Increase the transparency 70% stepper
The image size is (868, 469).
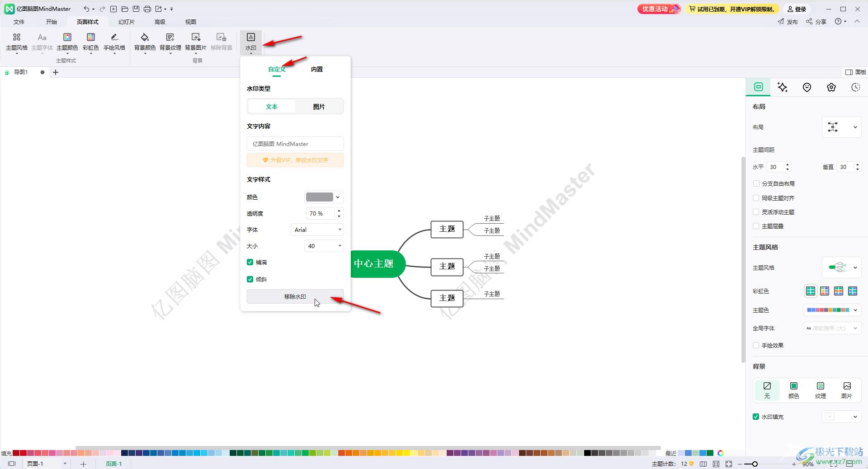[339, 211]
